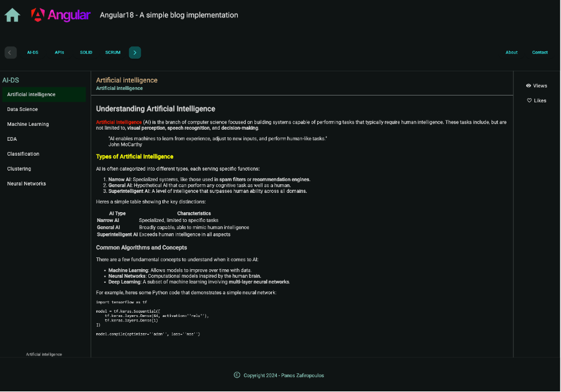Select the SCRUM category tab

pos(113,53)
